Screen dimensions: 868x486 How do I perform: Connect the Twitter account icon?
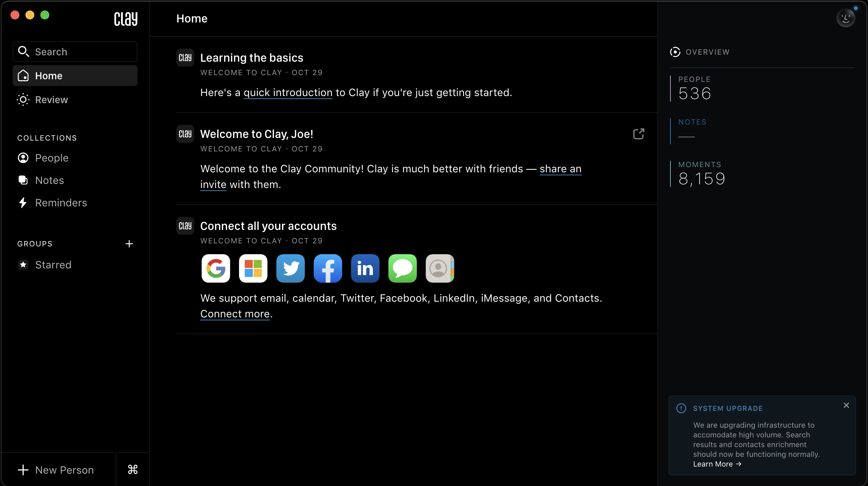tap(291, 268)
